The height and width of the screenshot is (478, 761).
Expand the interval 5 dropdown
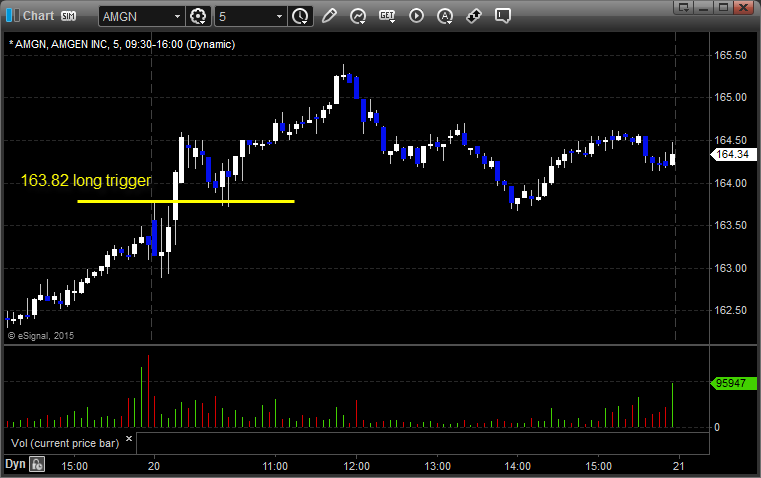point(280,16)
